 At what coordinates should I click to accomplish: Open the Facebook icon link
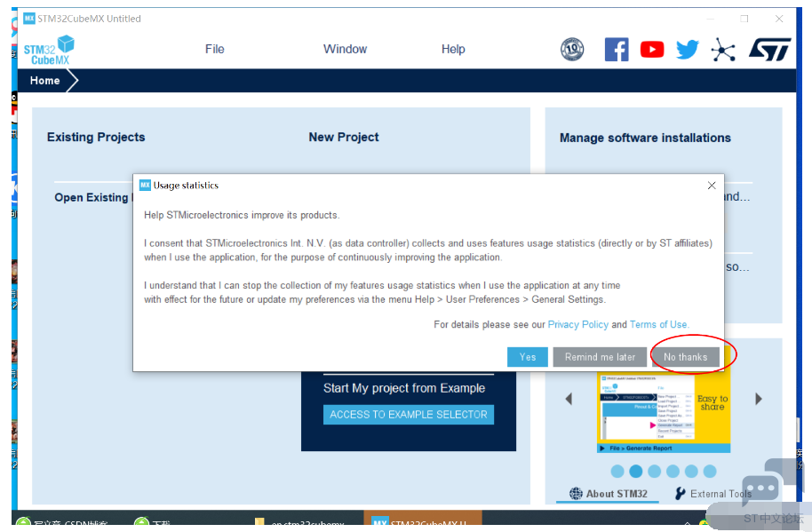tap(617, 50)
